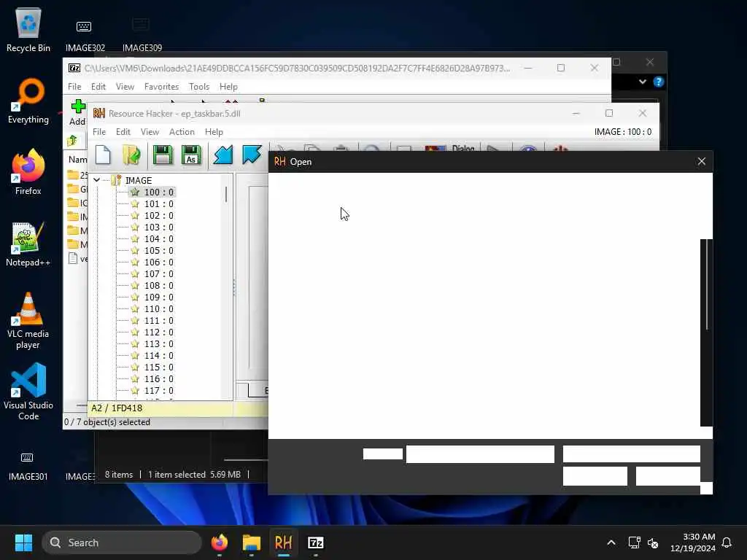Select the Notepad++ desktop shortcut

point(28,244)
